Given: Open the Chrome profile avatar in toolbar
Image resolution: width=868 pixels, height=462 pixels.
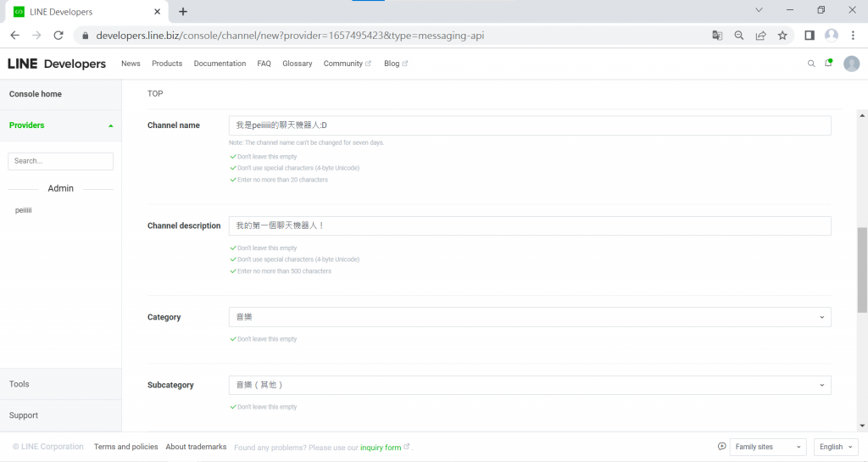Looking at the screenshot, I should (x=832, y=36).
